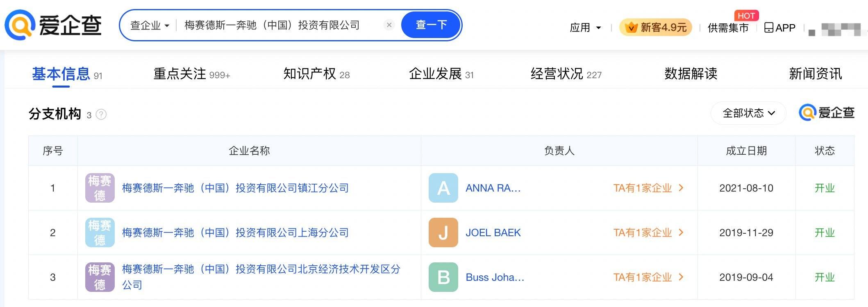Switch to the 知识产权 tab
This screenshot has width=868, height=307.
[316, 74]
